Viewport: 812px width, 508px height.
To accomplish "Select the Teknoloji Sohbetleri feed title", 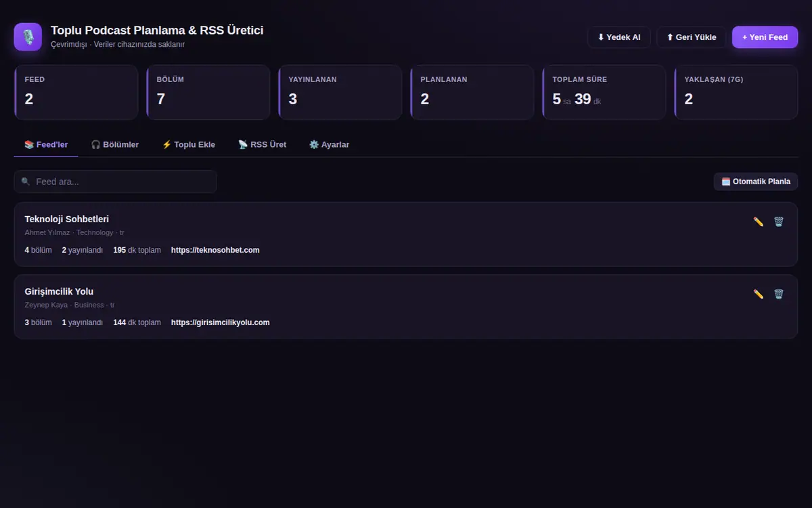I will (67, 219).
